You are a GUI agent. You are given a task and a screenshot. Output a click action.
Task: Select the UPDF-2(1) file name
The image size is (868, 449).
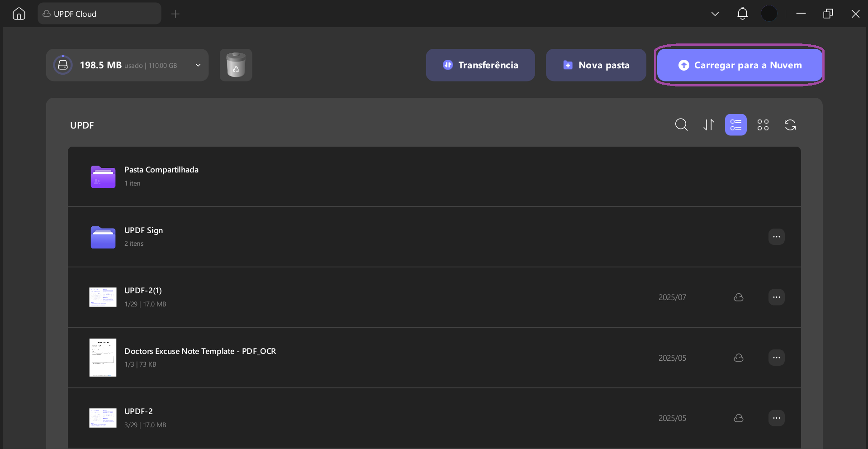143,291
